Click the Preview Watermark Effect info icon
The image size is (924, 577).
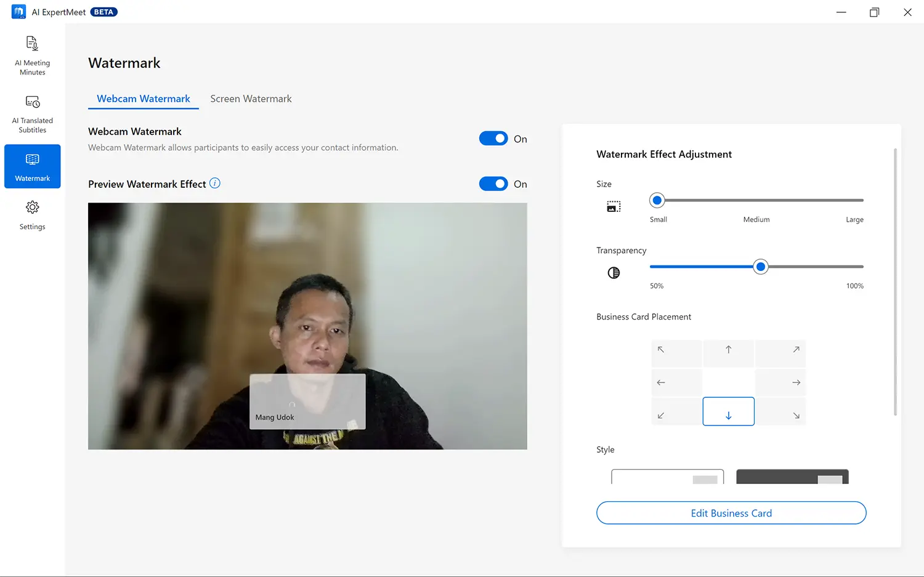point(214,184)
